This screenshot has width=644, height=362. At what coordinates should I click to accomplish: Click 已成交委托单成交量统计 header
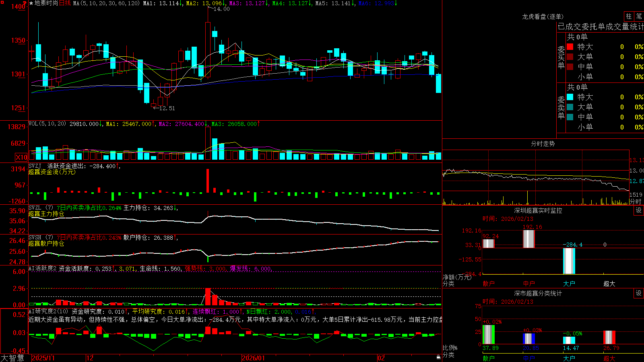601,27
